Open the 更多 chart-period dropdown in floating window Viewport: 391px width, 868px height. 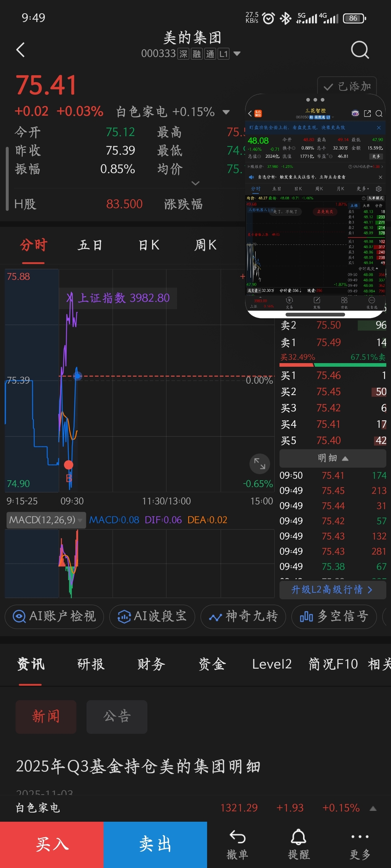coord(363,189)
